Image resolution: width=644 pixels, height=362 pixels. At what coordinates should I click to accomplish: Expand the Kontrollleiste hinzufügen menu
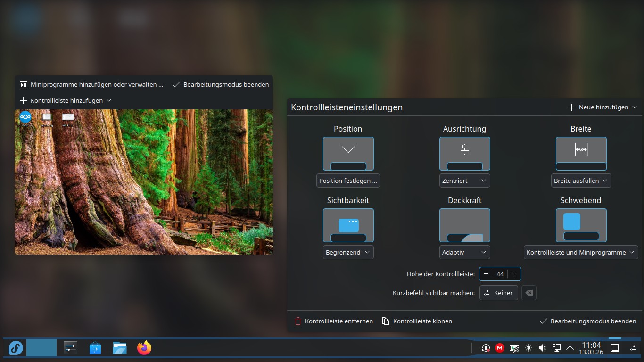(66, 100)
